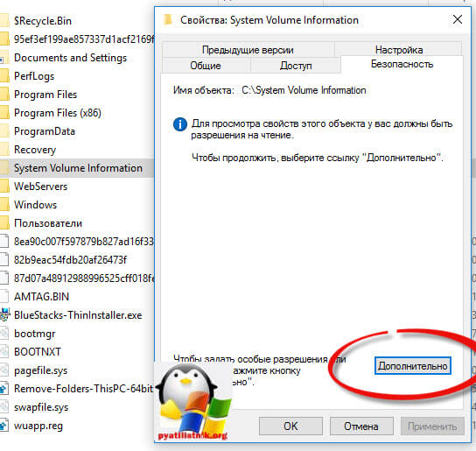Select Documents and Settings entry
The height and width of the screenshot is (451, 476).
pyautogui.click(x=70, y=58)
